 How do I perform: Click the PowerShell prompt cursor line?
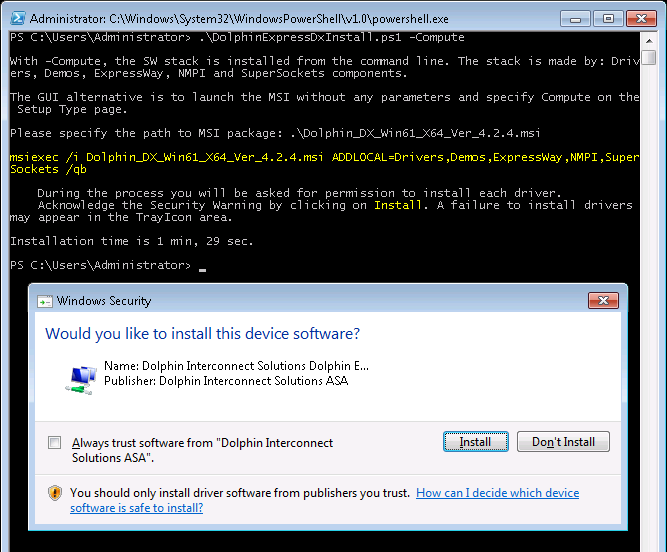[x=108, y=265]
